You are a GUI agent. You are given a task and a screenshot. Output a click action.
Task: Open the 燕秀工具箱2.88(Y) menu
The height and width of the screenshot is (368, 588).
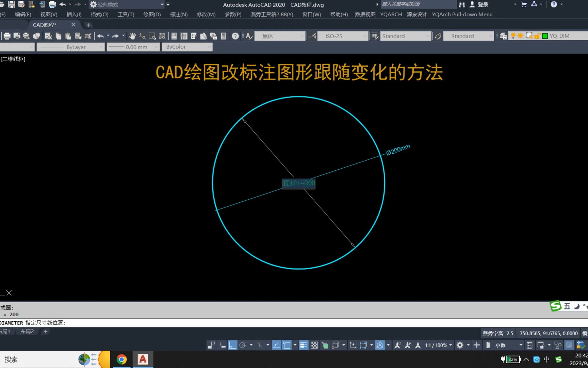pos(272,14)
